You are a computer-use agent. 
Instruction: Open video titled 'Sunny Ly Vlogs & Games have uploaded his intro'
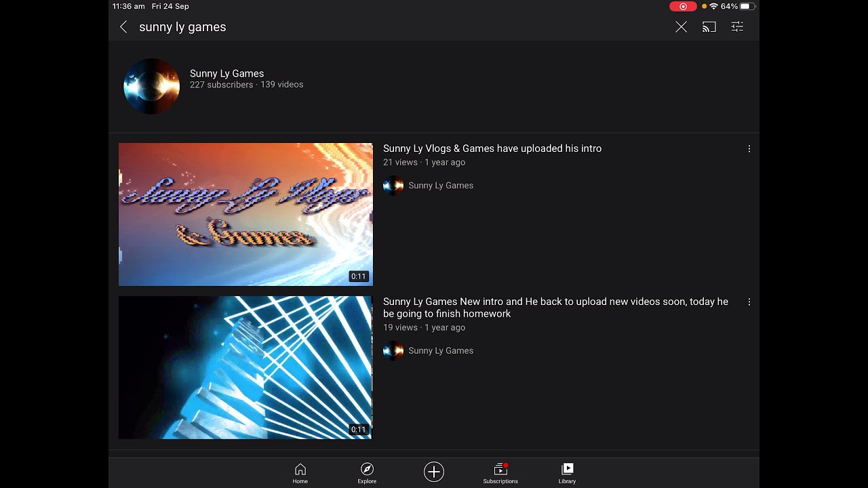pos(492,148)
